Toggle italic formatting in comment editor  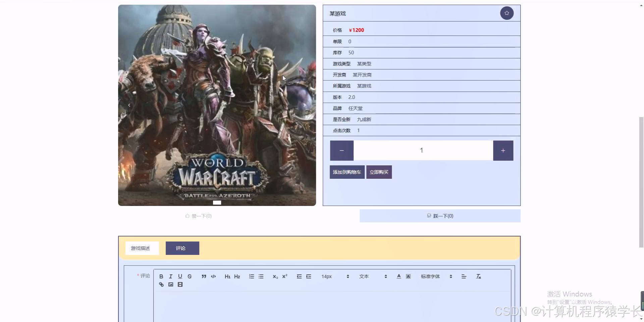[170, 276]
